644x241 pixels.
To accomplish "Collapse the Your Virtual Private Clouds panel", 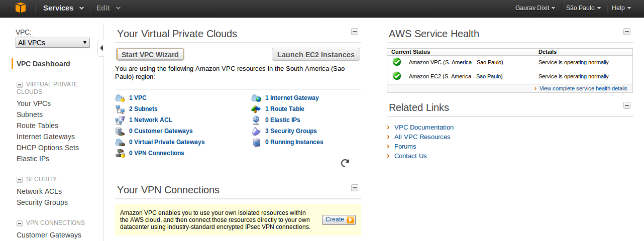I will pyautogui.click(x=355, y=32).
